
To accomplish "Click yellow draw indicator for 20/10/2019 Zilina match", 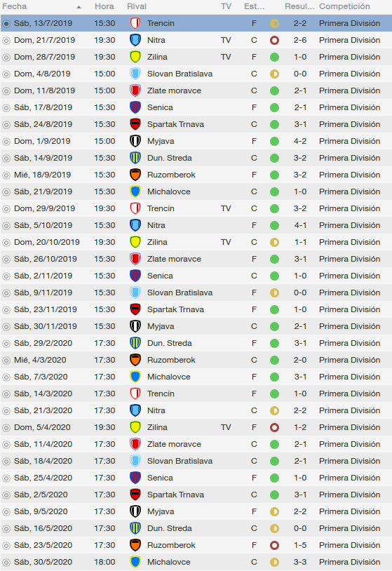I will tap(274, 242).
